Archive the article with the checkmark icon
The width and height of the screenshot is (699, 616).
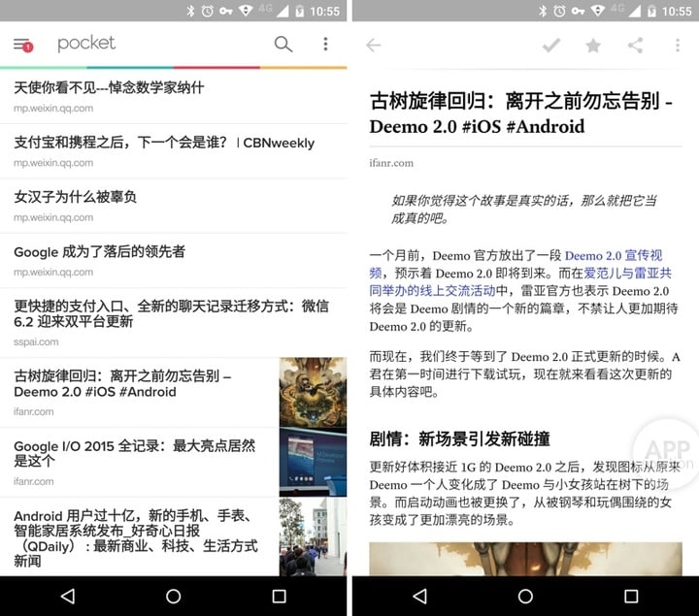click(551, 45)
